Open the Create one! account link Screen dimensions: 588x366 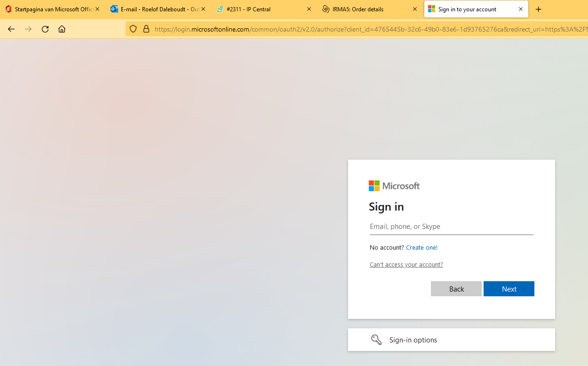pos(421,248)
